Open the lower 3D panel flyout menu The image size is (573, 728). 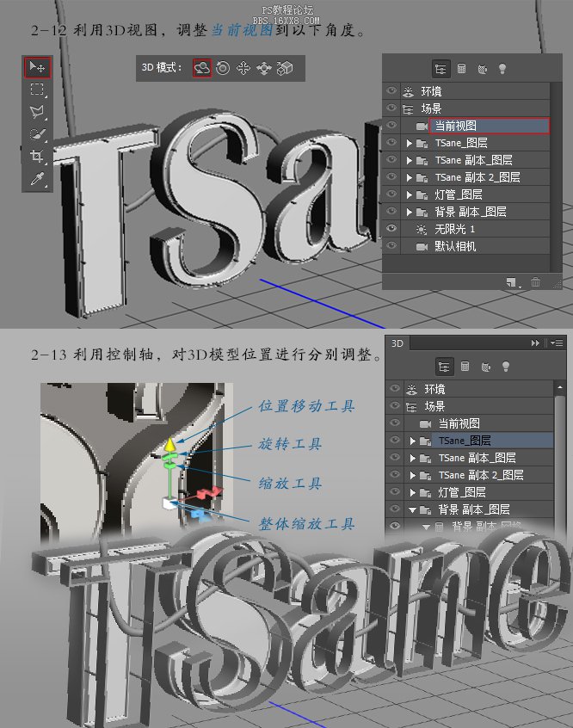(x=557, y=342)
